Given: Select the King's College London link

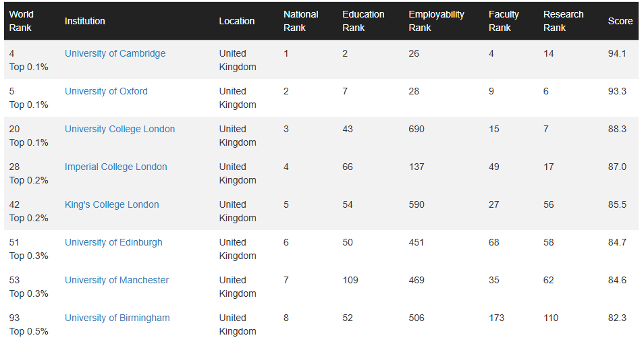Looking at the screenshot, I should (111, 205).
